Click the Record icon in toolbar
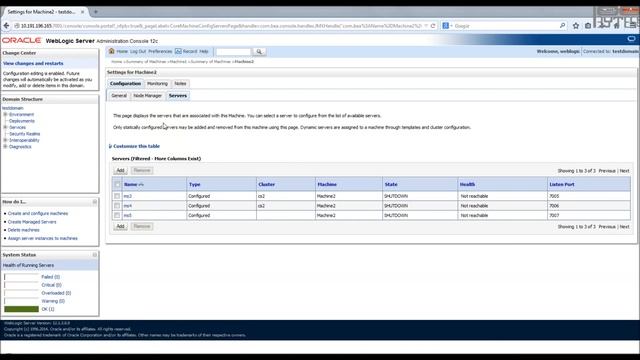Viewport: 640px width, 360px height. coord(178,51)
